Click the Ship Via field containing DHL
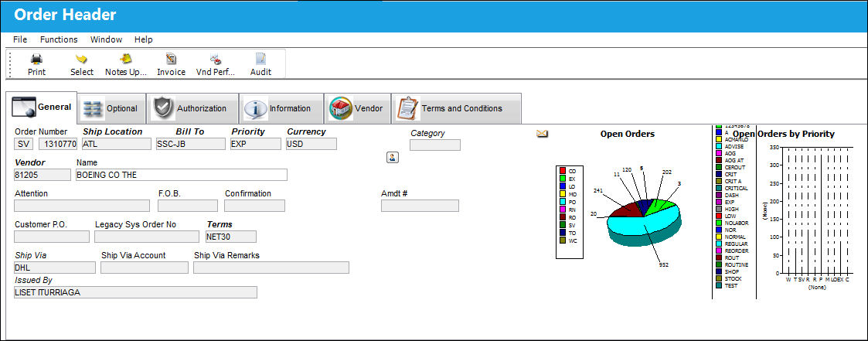Image resolution: width=868 pixels, height=341 pixels. [x=55, y=268]
